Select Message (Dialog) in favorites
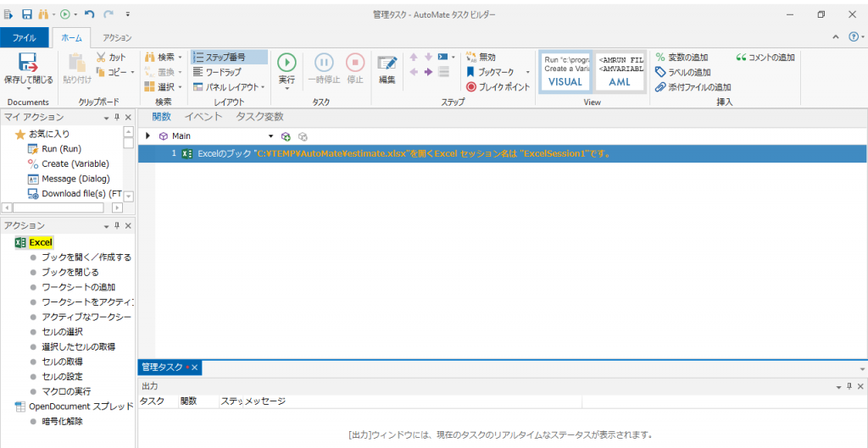 (68, 179)
